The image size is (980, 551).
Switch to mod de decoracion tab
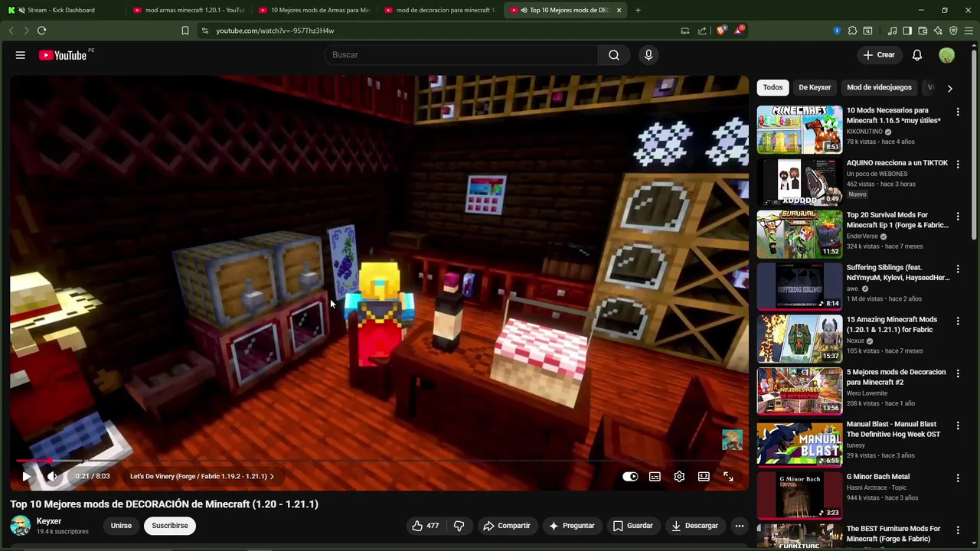pyautogui.click(x=441, y=10)
